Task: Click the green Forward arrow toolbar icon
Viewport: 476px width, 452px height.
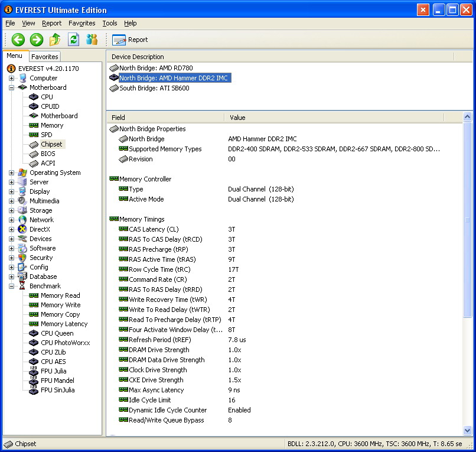Action: pyautogui.click(x=37, y=40)
